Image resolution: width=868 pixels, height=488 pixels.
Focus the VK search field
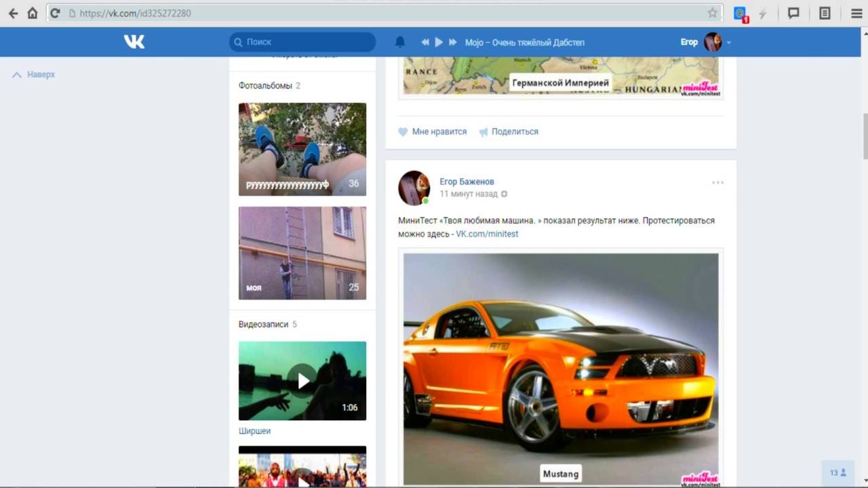coord(302,42)
